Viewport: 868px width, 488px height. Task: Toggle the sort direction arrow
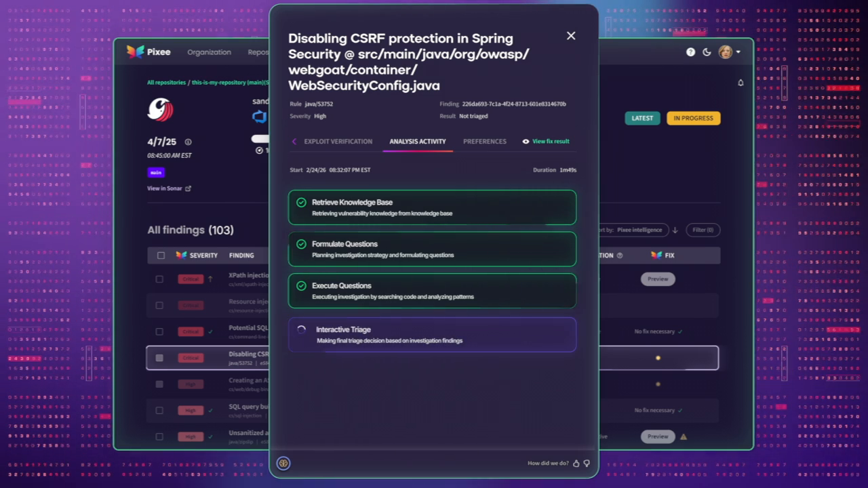[x=675, y=230]
